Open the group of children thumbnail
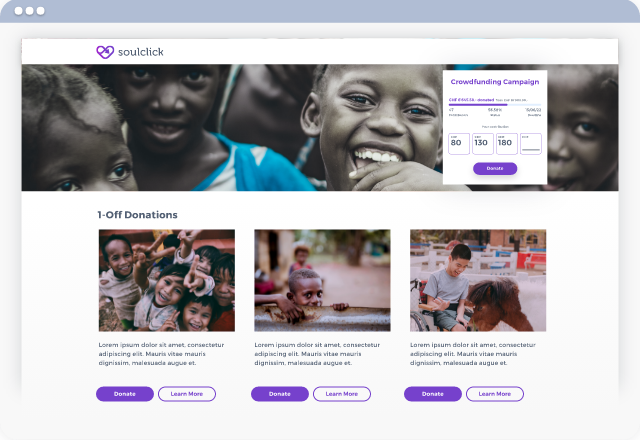 (167, 280)
